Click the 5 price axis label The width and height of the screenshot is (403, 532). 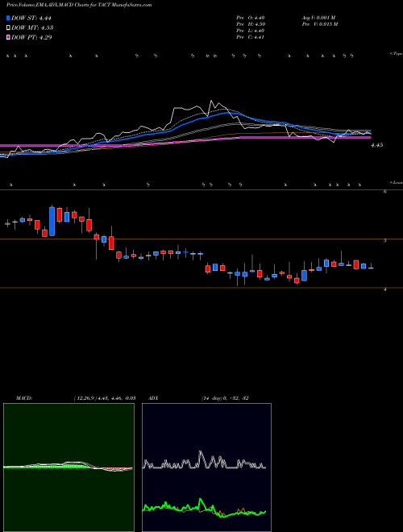(x=385, y=240)
